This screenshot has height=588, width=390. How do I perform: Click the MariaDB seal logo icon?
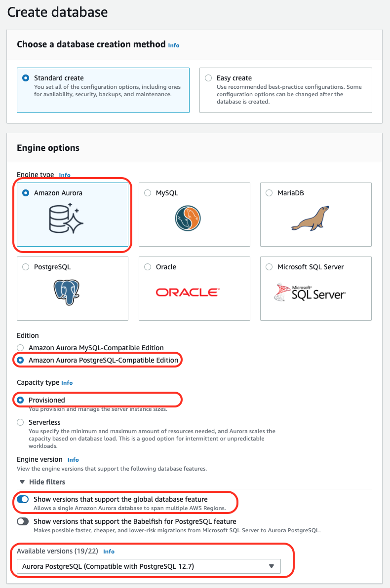click(x=310, y=218)
